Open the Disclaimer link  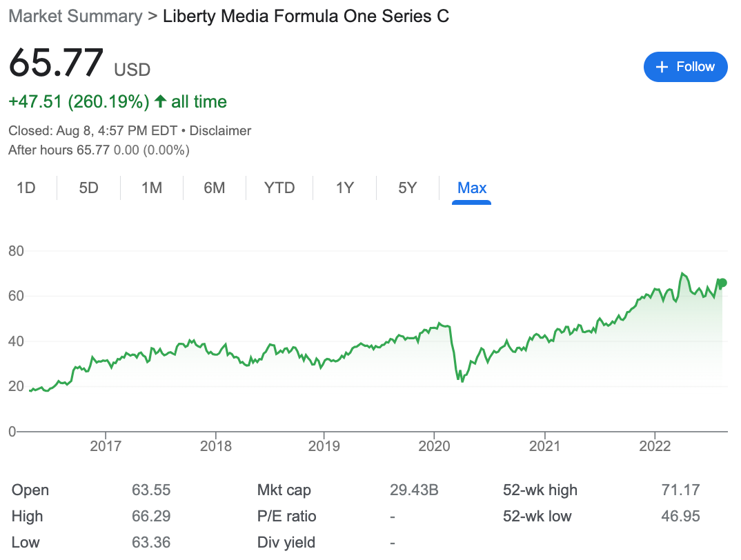[x=220, y=131]
